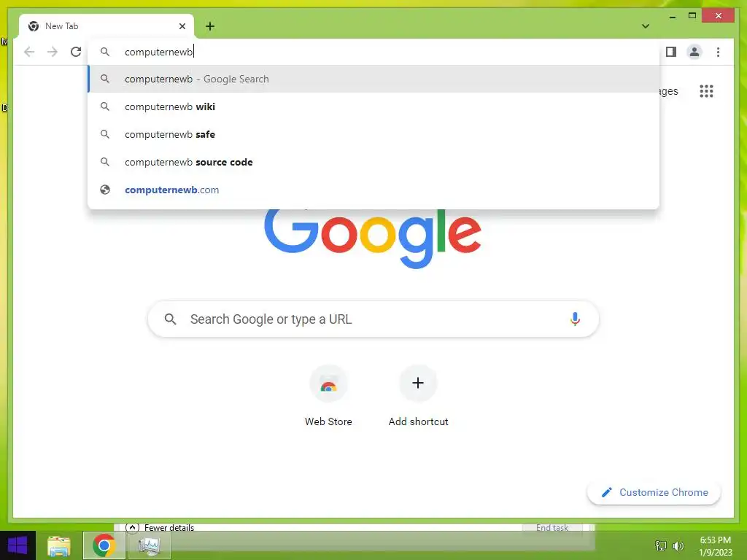The image size is (747, 560).
Task: Open the Google apps grid
Action: click(706, 91)
